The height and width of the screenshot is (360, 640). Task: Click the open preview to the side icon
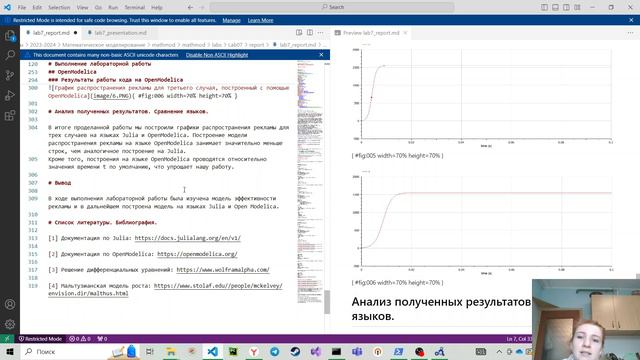tap(299, 33)
